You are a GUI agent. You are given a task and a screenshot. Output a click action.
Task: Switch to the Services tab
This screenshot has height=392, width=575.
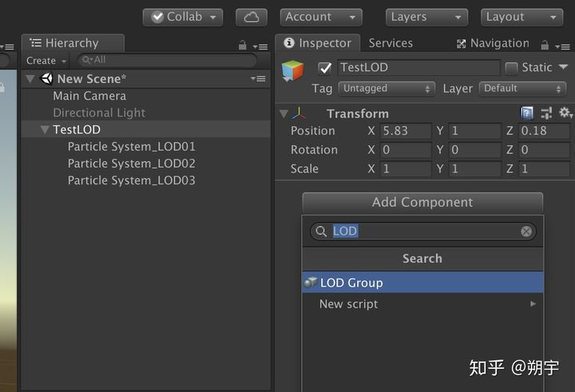[x=391, y=43]
